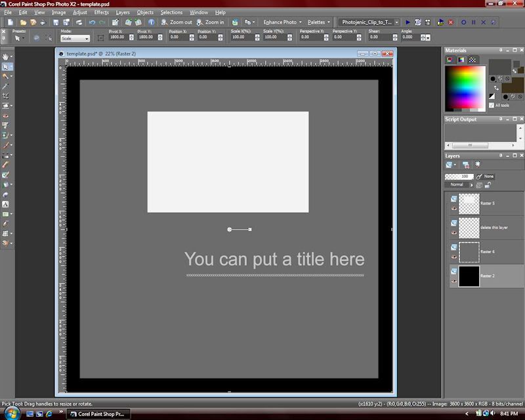The width and height of the screenshot is (525, 420).
Task: Open the Selections menu
Action: (172, 12)
